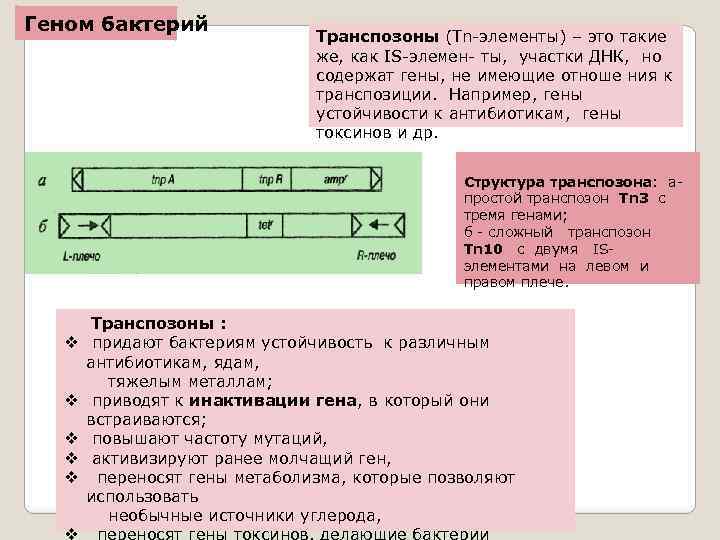Click the row label 'а' of transposon diagram
Viewport: 720px width, 540px height.
[42, 181]
